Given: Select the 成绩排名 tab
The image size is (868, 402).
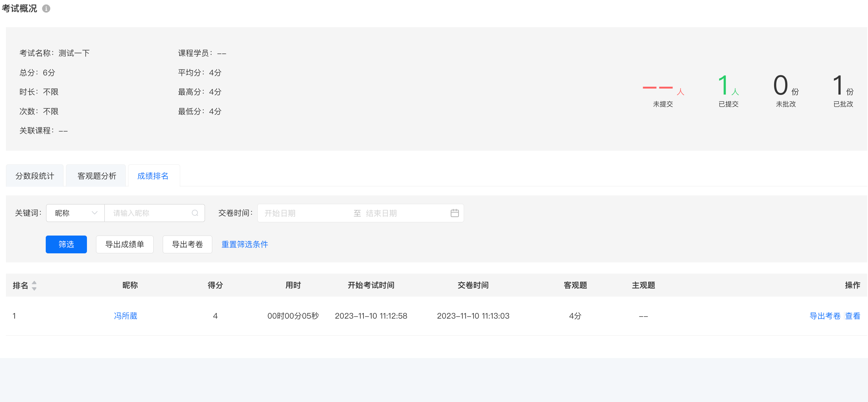Looking at the screenshot, I should (x=153, y=176).
